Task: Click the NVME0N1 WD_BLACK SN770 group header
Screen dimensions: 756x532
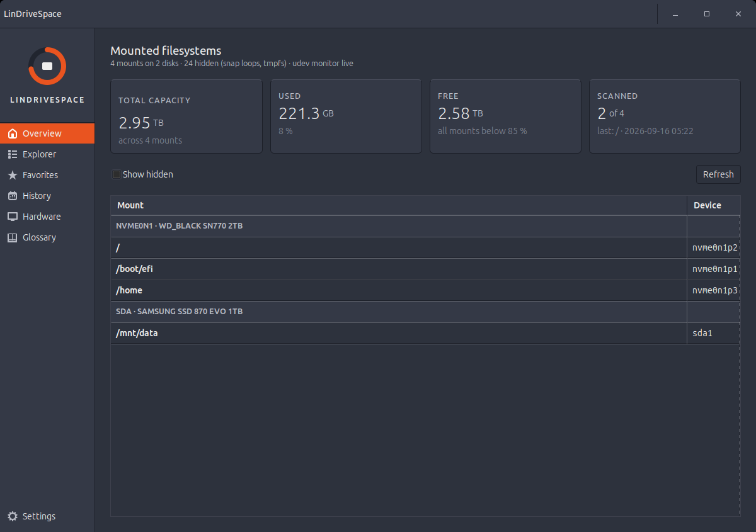Action: coord(425,226)
